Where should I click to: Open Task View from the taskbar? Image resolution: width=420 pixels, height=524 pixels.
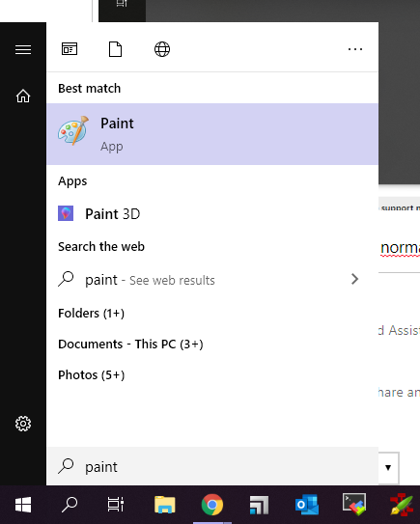click(116, 505)
